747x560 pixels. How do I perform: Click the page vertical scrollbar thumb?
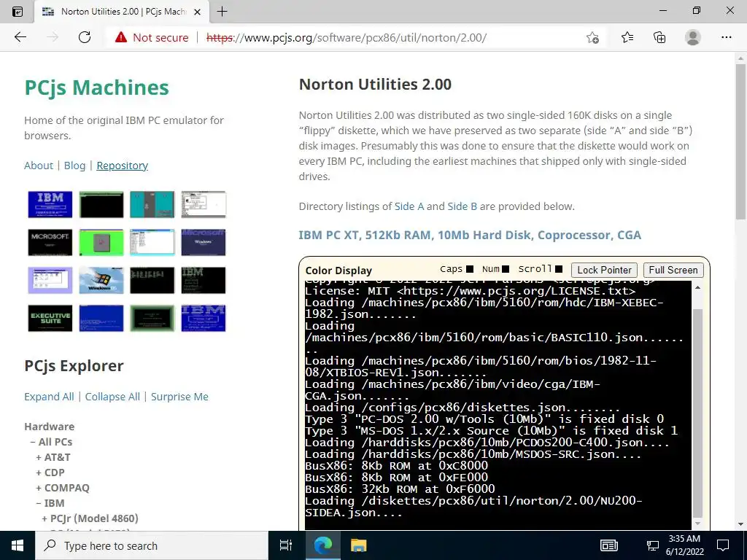[x=740, y=141]
